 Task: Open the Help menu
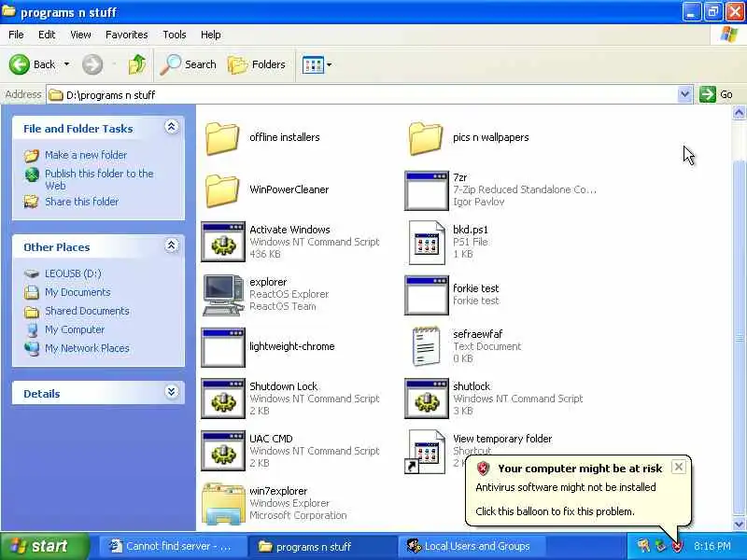(x=211, y=35)
